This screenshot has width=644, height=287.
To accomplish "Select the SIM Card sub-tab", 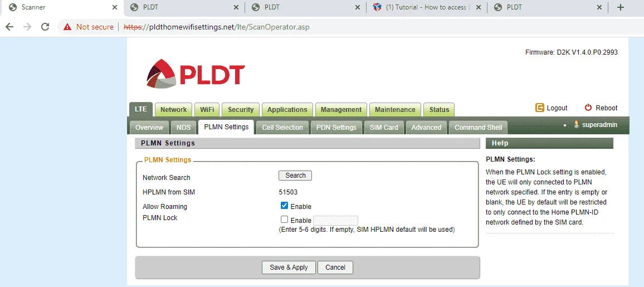I will (x=384, y=128).
